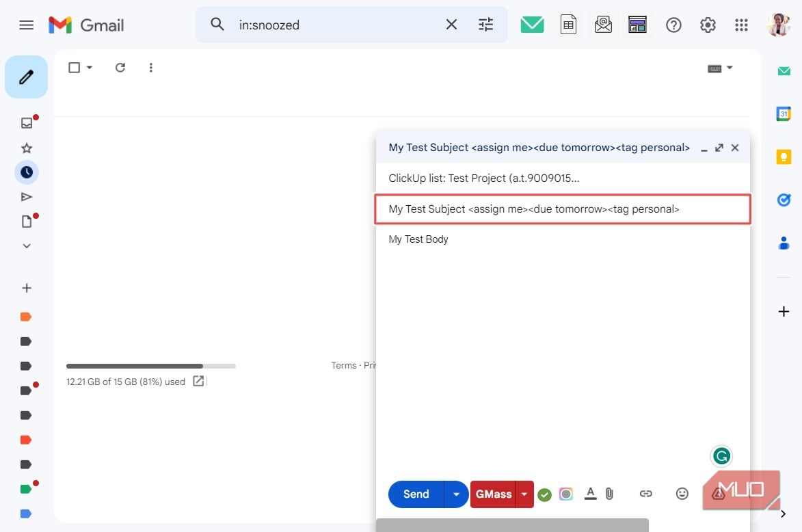Open Drafts folder icon
The width and height of the screenshot is (802, 532).
[27, 222]
